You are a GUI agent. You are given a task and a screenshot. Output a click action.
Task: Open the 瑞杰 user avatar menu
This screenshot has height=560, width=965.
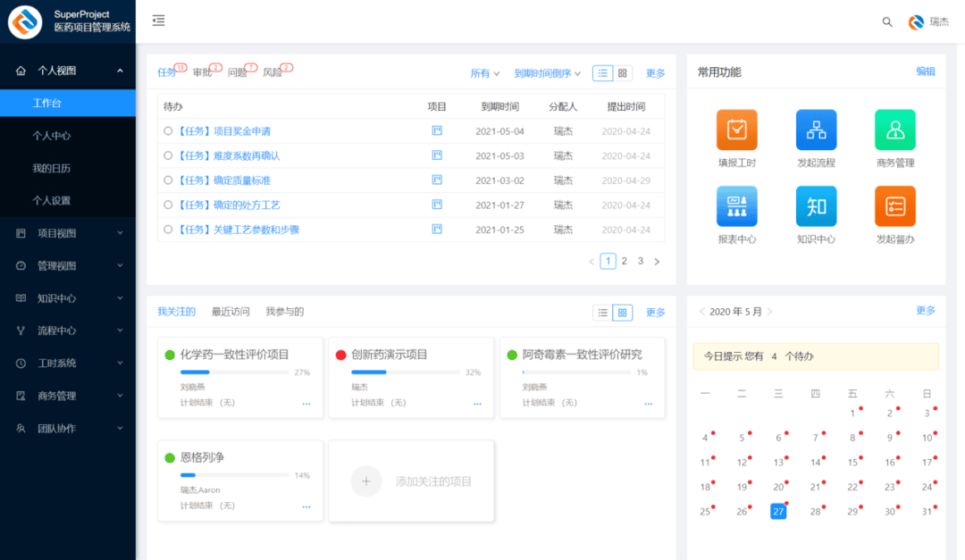tap(928, 22)
